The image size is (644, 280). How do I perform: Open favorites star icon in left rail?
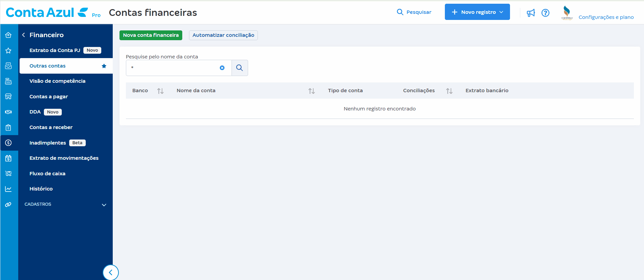coord(8,51)
